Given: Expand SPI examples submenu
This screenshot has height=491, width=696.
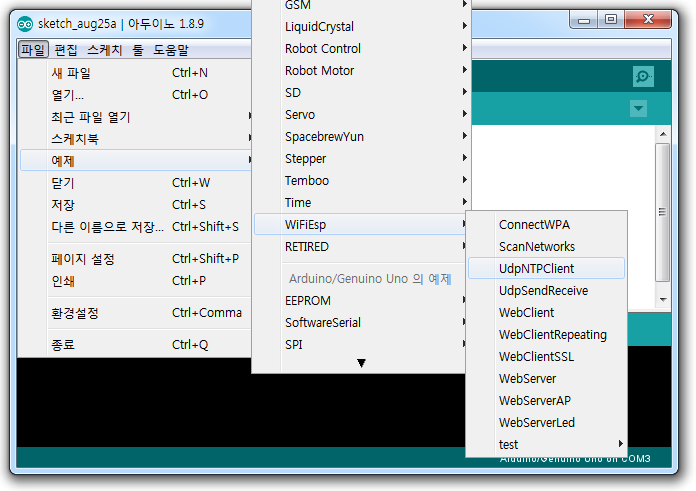Looking at the screenshot, I should click(x=360, y=344).
